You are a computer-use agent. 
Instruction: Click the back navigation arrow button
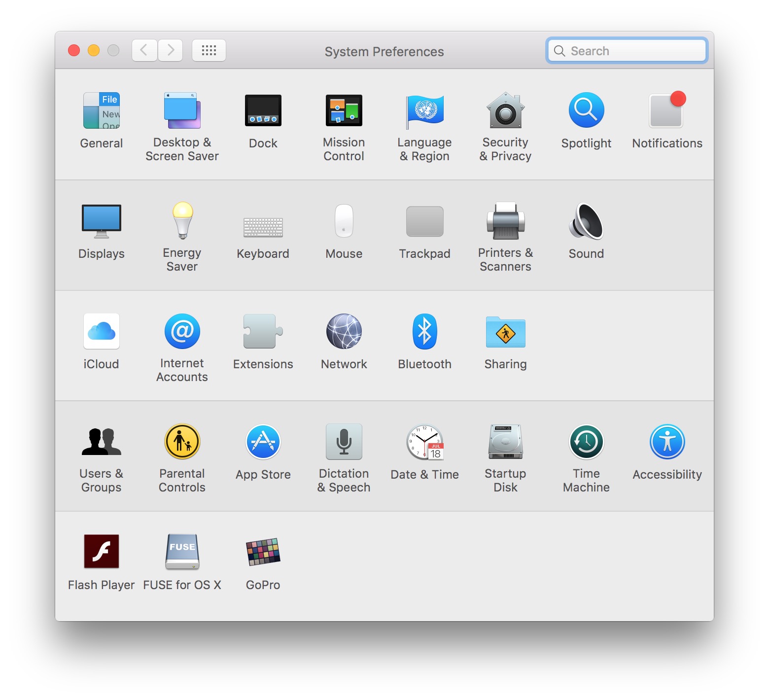pyautogui.click(x=144, y=50)
